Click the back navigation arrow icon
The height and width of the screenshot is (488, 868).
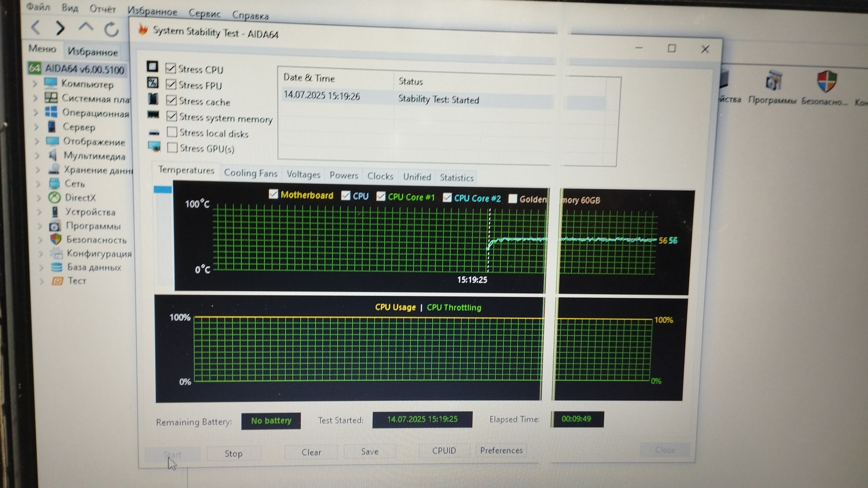(36, 28)
